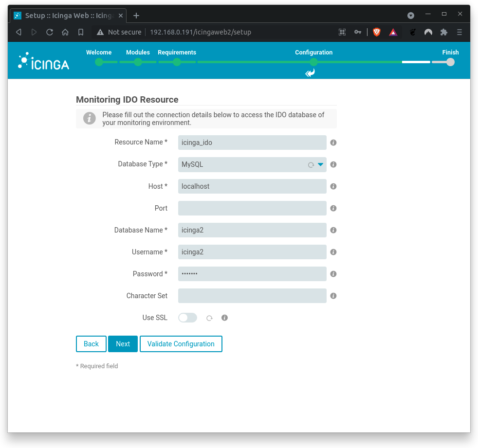Click the Brave Rewards triangle icon
The height and width of the screenshot is (448, 478).
tap(393, 32)
